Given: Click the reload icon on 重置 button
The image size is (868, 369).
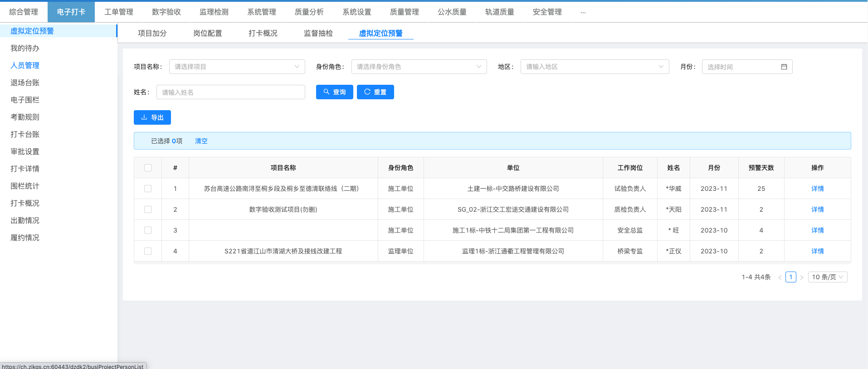Looking at the screenshot, I should coord(367,92).
